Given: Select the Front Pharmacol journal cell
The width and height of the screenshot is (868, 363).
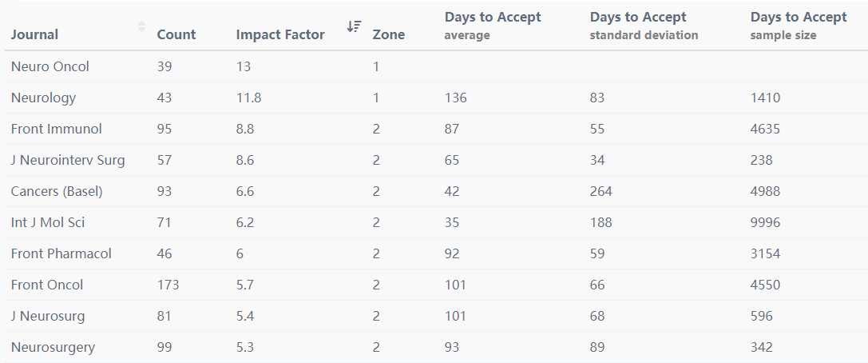Looking at the screenshot, I should pyautogui.click(x=61, y=254).
